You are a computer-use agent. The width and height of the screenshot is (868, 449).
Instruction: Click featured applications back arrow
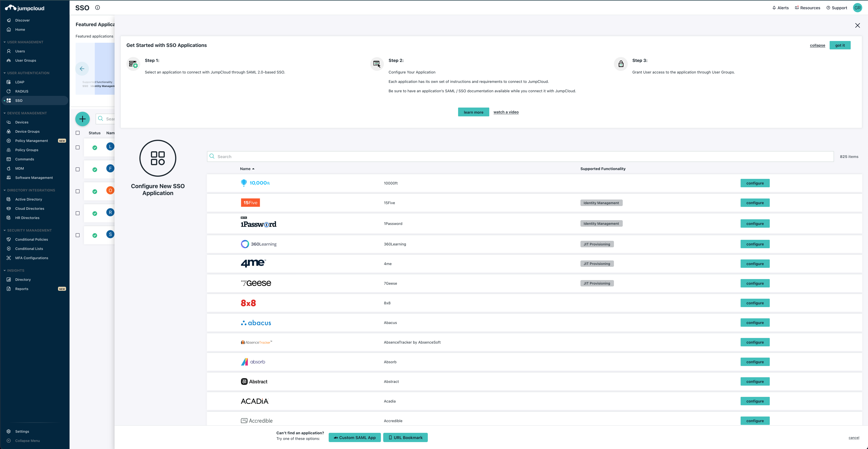coord(82,69)
